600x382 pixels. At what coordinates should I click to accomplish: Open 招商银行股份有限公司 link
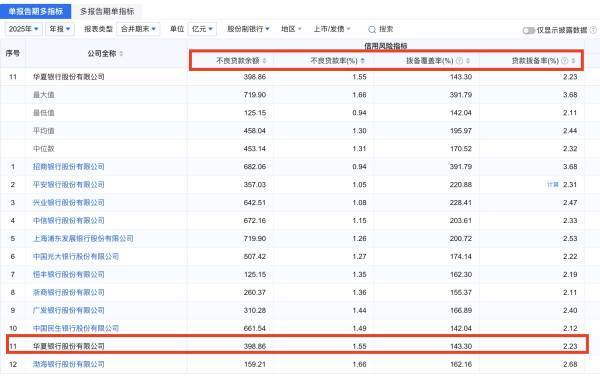68,167
